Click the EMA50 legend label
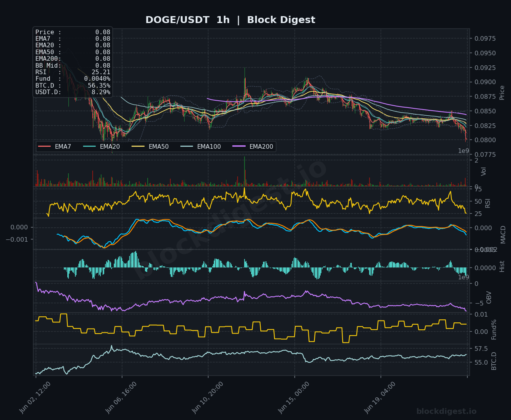This screenshot has height=420, width=511. coord(159,146)
